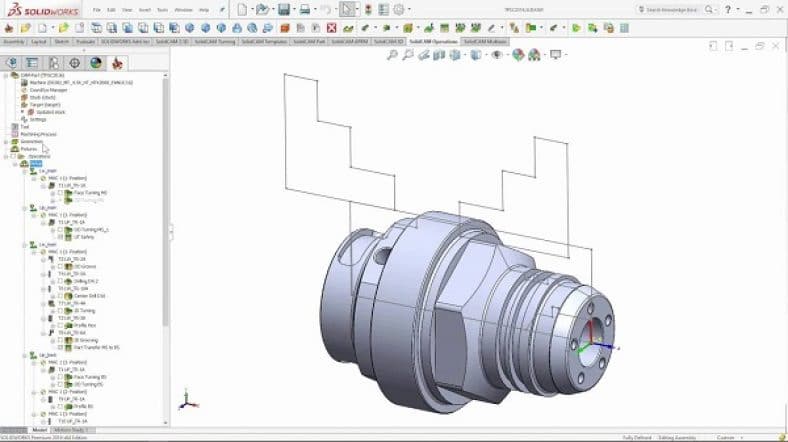Toggle the Operations tree checkbox
This screenshot has width=788, height=442.
point(14,156)
